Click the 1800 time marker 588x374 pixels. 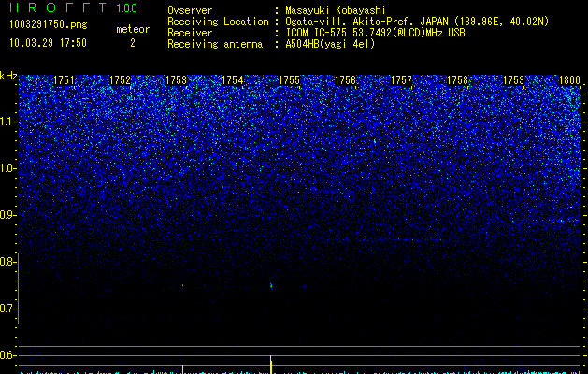point(570,80)
